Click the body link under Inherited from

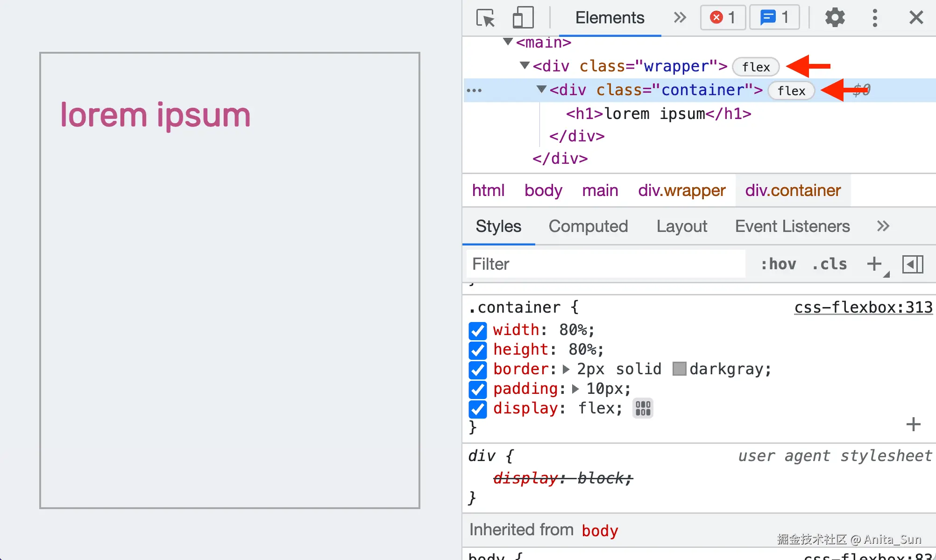point(600,531)
